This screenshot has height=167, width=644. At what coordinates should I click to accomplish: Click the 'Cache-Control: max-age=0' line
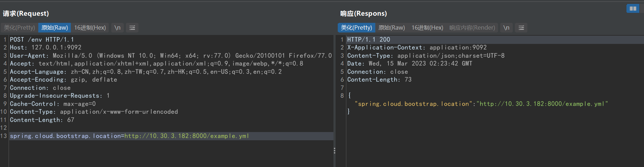tap(53, 104)
